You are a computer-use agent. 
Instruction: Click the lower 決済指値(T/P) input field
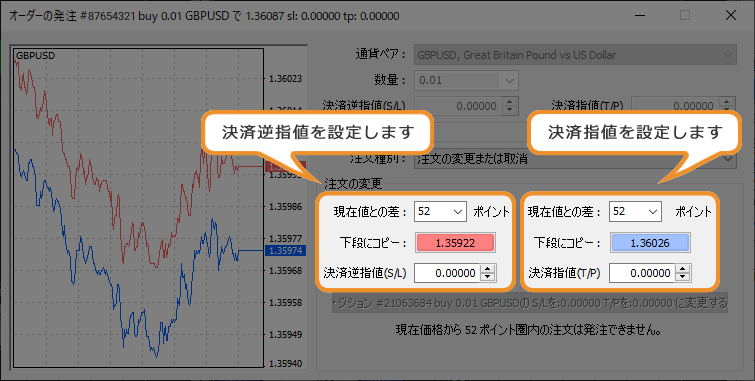(x=642, y=273)
